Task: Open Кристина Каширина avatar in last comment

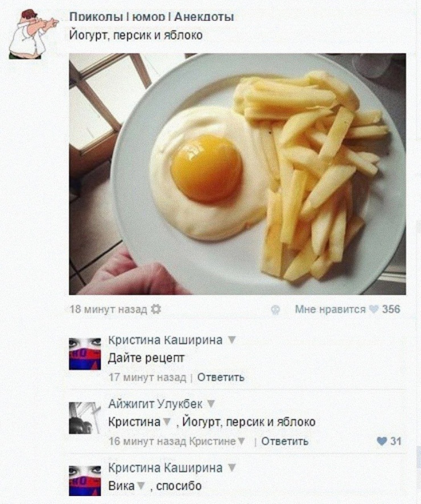Action: pos(85,481)
